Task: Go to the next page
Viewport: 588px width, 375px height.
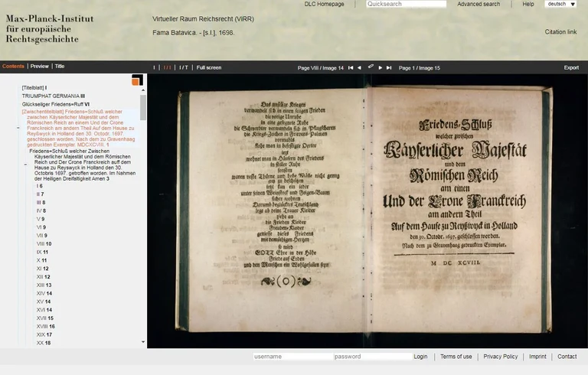Action: coord(380,67)
